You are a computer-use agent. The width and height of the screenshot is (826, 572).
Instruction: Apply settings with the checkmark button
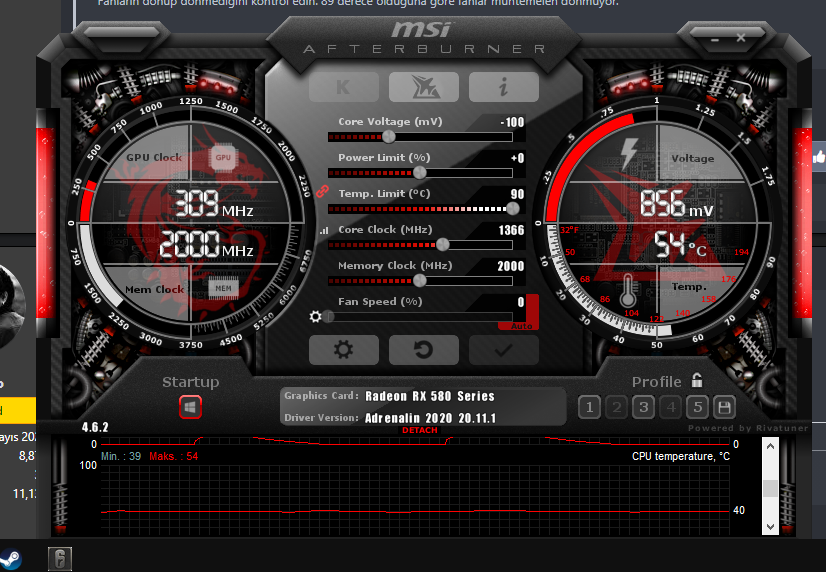504,350
